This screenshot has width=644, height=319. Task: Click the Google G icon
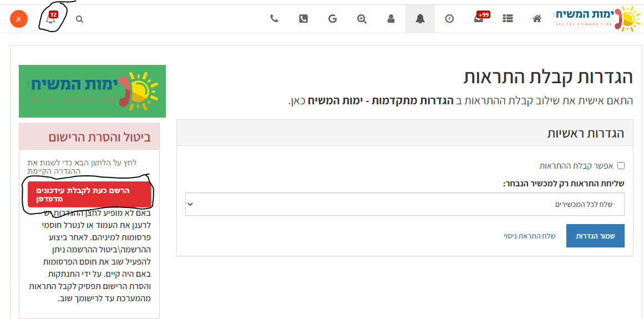point(333,19)
